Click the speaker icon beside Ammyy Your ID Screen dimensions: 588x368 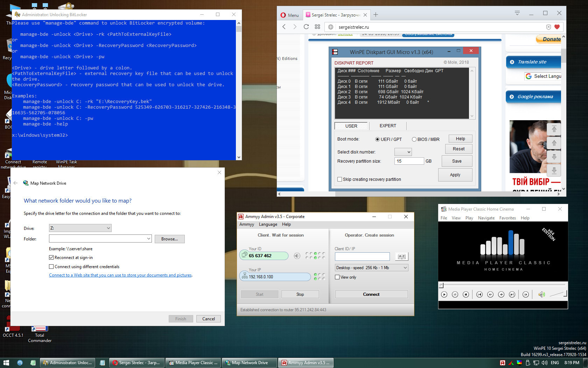(297, 256)
